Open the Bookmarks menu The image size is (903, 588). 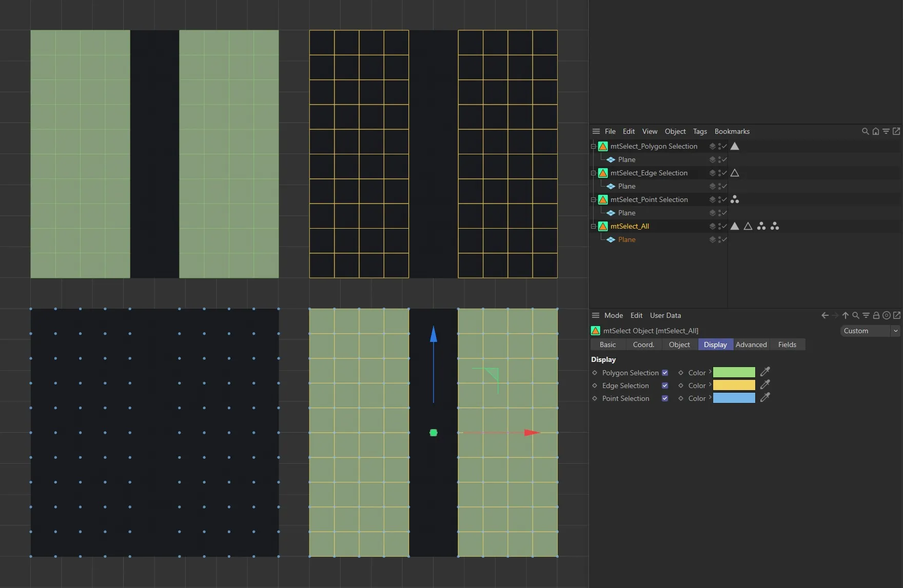pos(732,131)
